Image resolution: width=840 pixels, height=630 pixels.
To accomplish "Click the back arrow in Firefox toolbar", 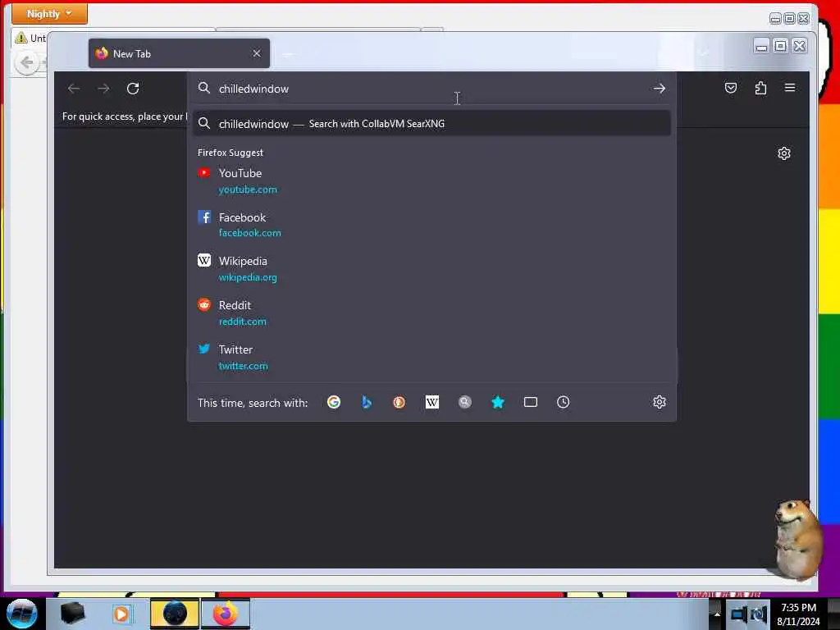I will [74, 89].
